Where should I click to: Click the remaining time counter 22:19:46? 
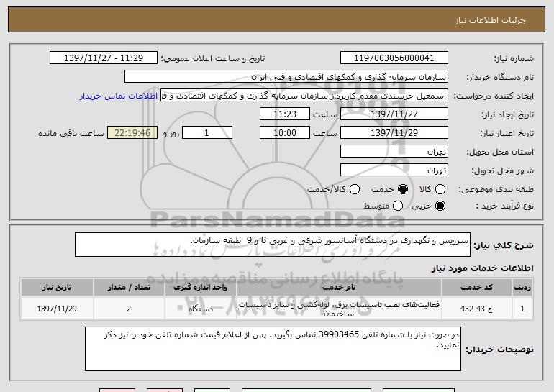click(132, 133)
